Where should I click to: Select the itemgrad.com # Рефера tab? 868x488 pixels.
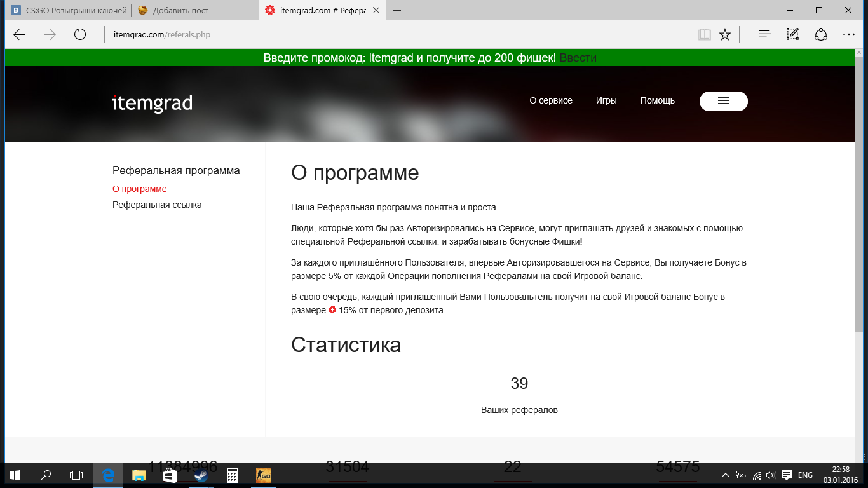(x=323, y=10)
